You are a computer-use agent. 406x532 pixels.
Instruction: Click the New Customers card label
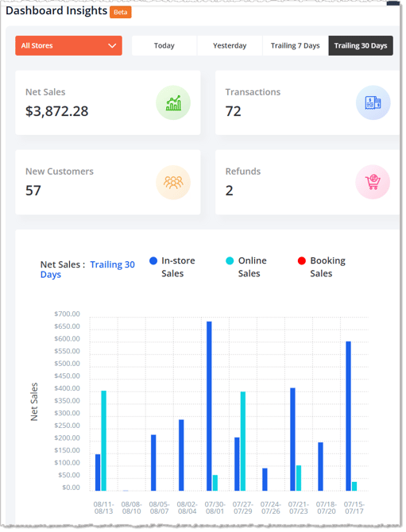(x=60, y=172)
